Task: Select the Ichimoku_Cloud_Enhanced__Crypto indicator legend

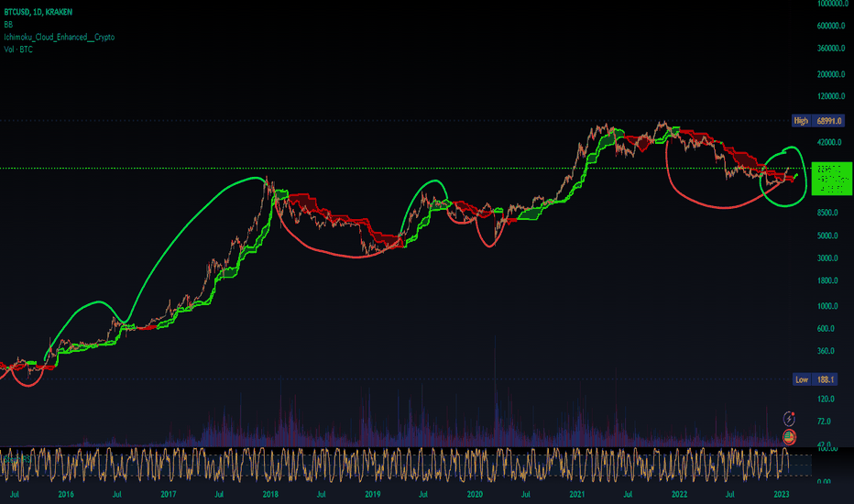Action: coord(60,37)
